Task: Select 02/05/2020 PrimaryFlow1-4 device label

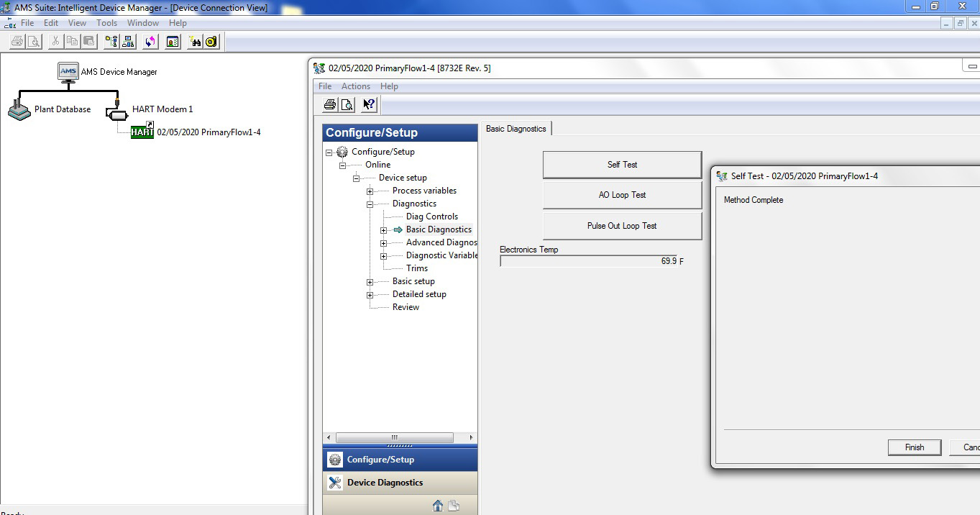Action: coord(209,132)
